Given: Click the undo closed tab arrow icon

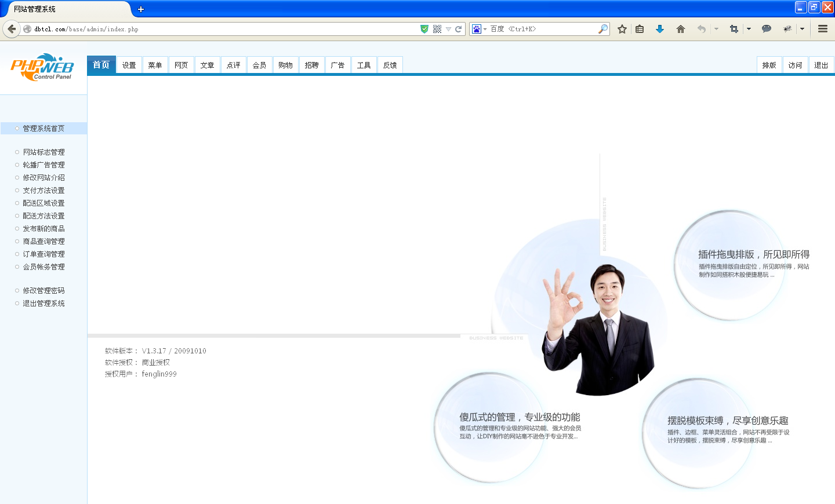Looking at the screenshot, I should tap(702, 29).
